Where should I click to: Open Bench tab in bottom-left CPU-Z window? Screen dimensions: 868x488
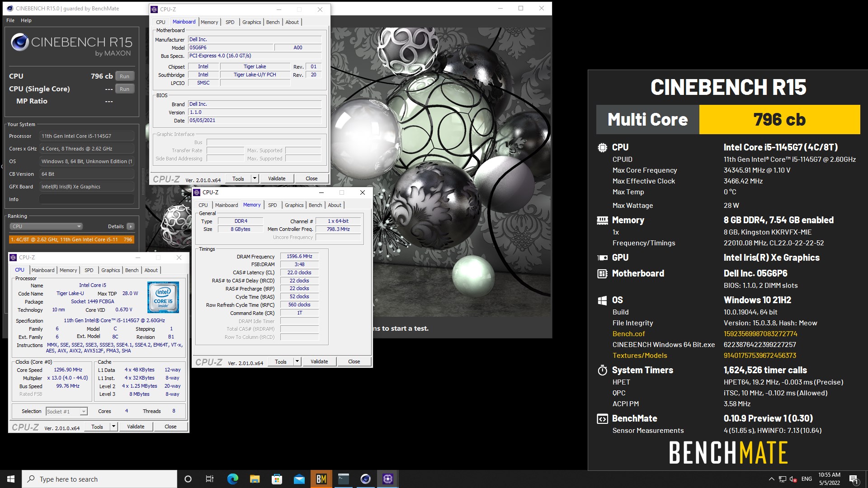pos(132,270)
